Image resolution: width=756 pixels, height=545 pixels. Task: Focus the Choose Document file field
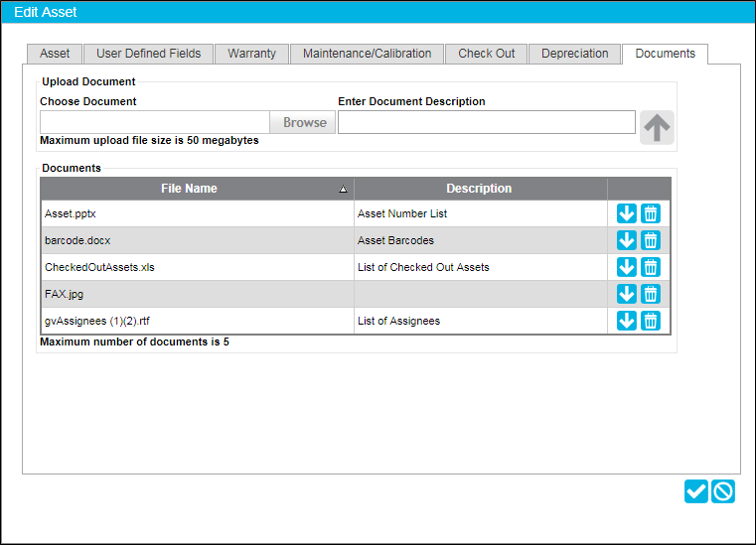click(155, 122)
